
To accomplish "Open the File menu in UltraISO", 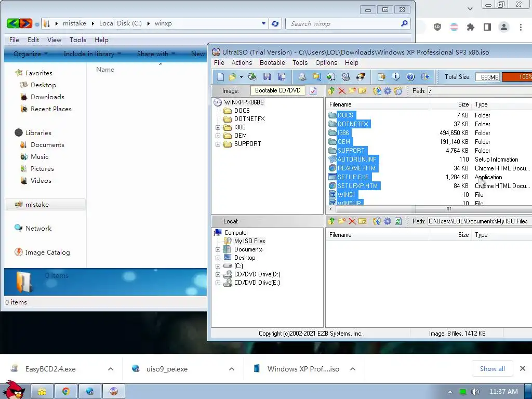I will (x=219, y=63).
